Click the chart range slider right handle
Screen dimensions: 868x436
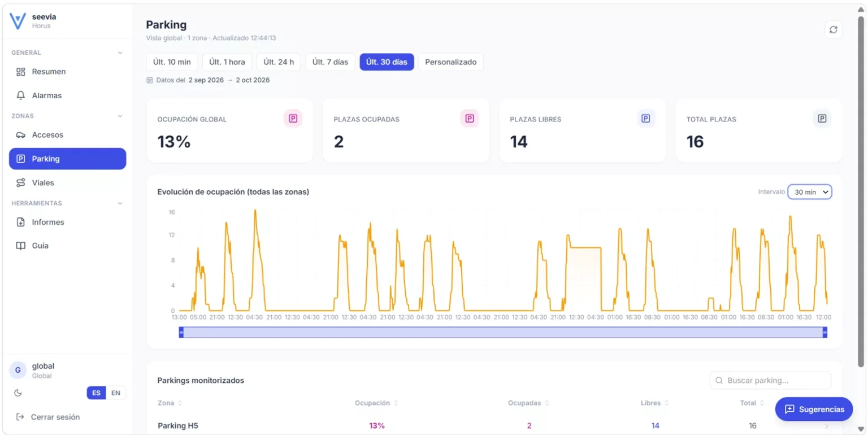[824, 333]
